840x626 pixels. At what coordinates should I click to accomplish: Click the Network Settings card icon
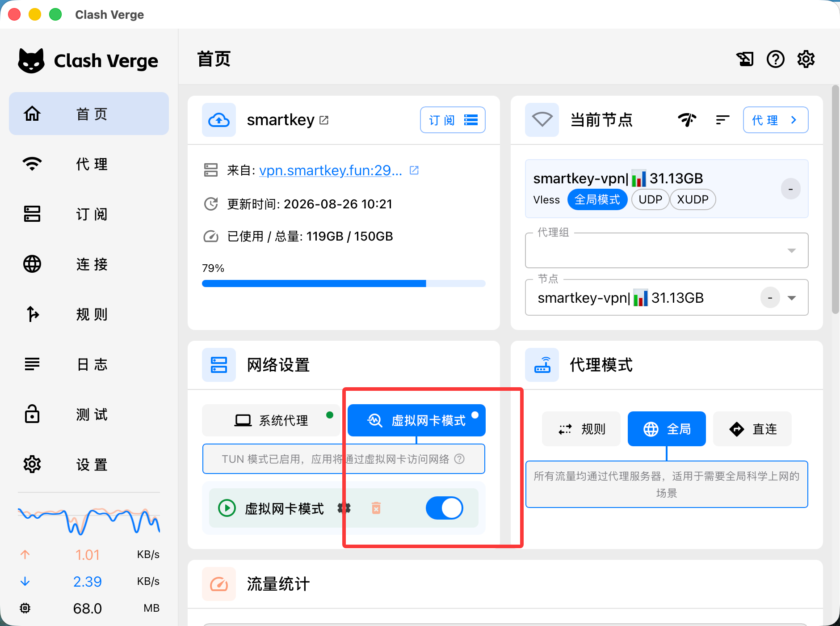click(219, 365)
